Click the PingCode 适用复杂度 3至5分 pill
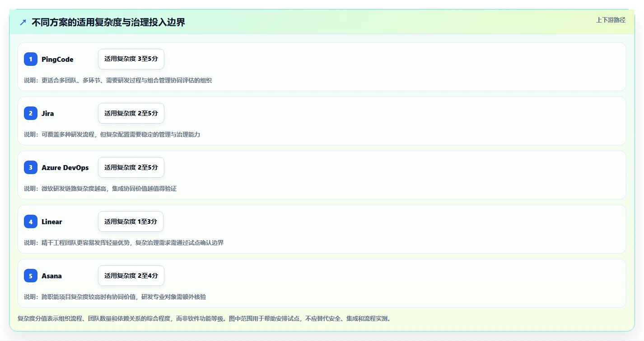 [x=131, y=59]
